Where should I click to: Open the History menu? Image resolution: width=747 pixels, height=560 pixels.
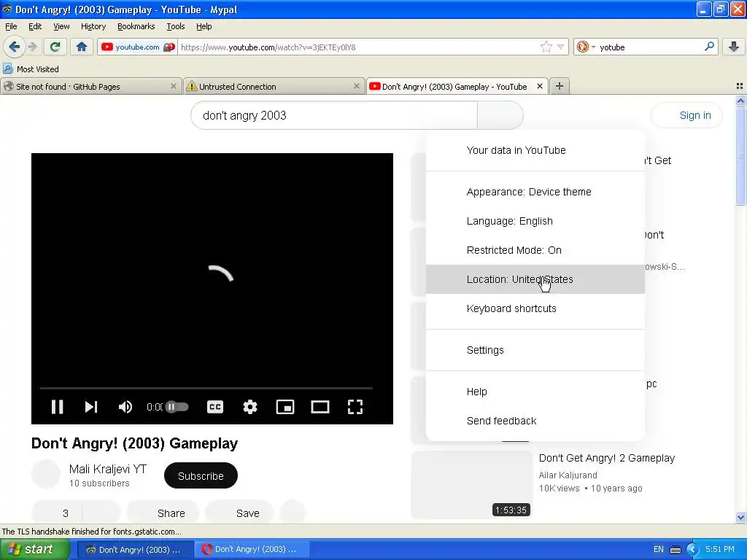(93, 26)
